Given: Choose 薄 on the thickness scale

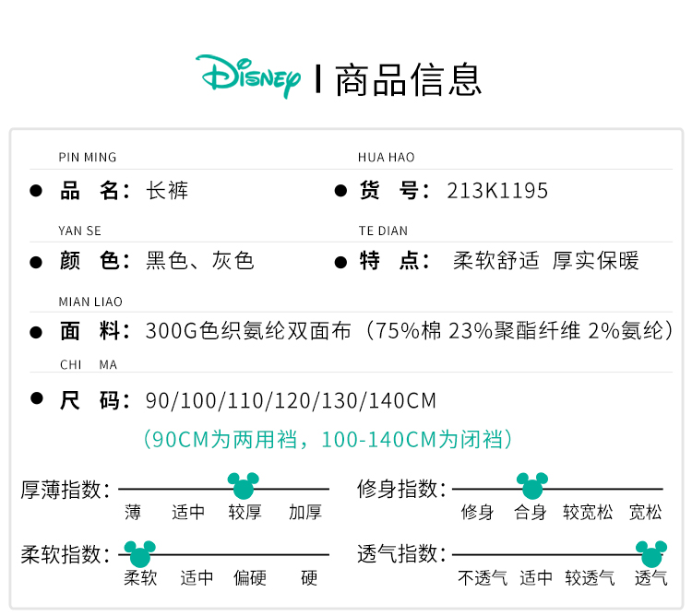Looking at the screenshot, I should (x=134, y=513).
